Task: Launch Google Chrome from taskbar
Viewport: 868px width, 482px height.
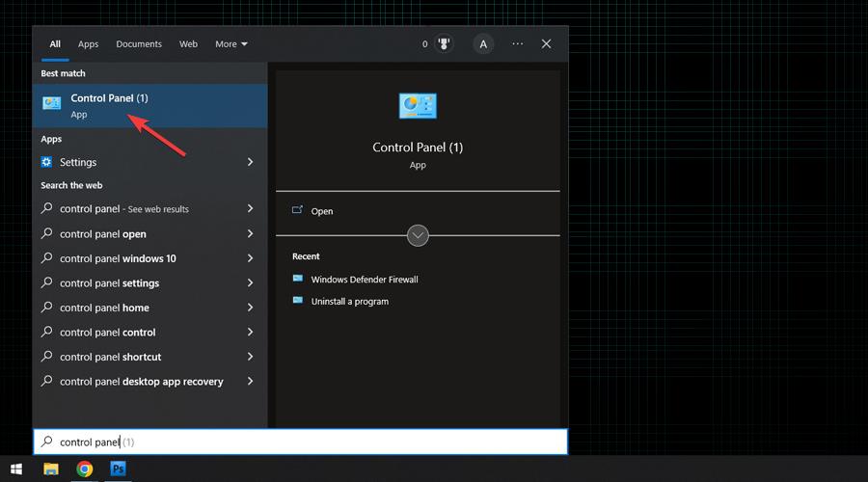Action: (85, 469)
